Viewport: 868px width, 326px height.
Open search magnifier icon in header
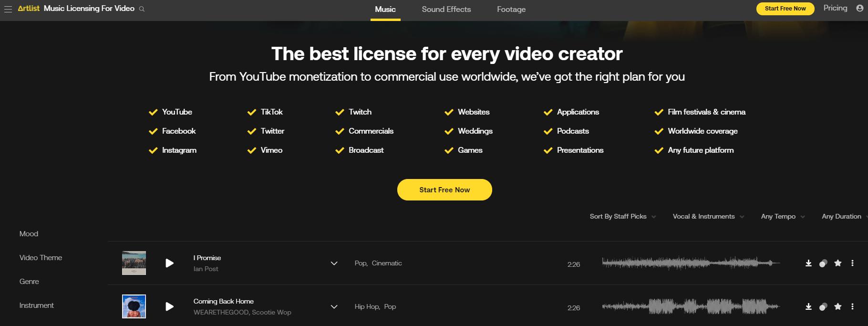[x=142, y=9]
